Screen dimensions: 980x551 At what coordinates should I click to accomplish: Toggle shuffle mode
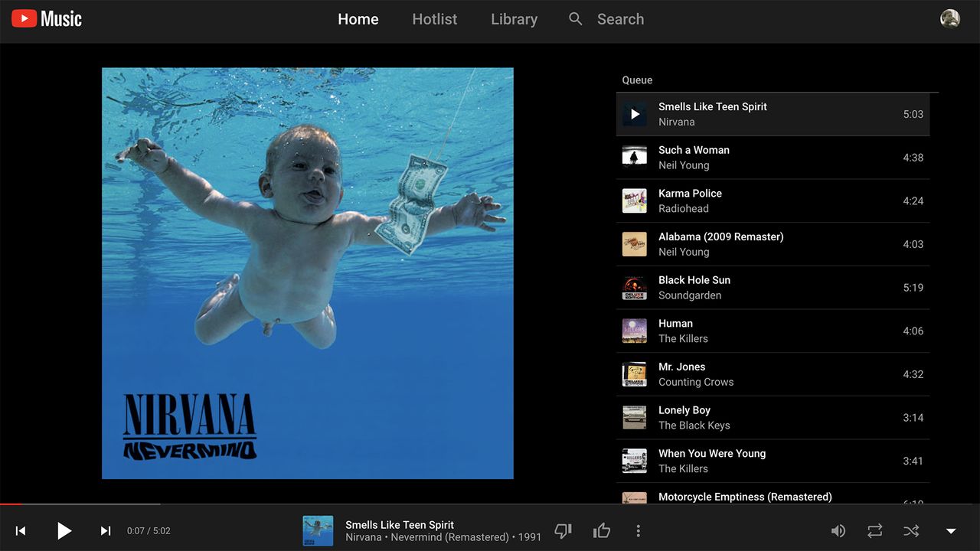tap(911, 530)
